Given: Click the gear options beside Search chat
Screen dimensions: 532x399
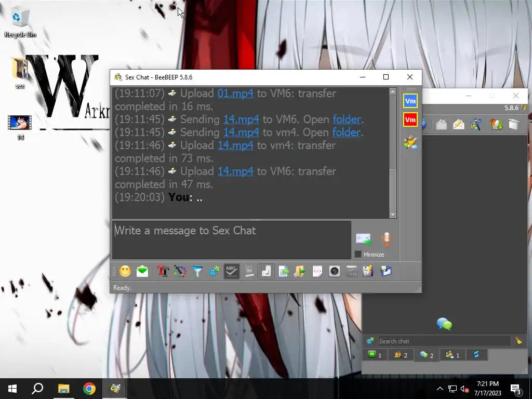Looking at the screenshot, I should (370, 341).
